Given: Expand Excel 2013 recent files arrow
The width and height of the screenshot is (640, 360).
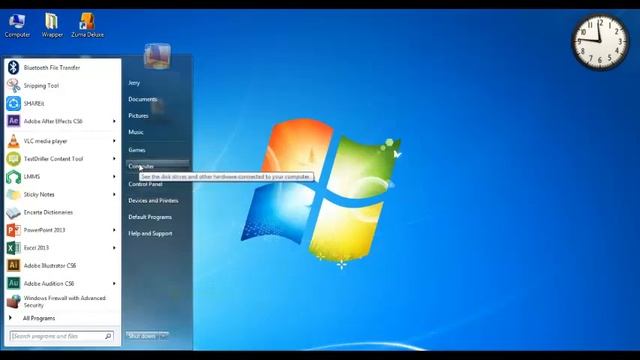Looking at the screenshot, I should (x=114, y=248).
